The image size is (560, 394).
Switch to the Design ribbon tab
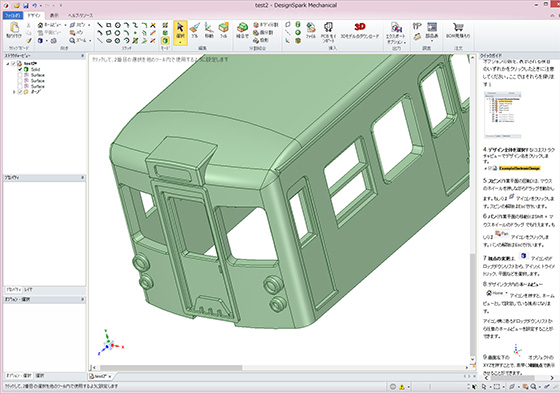(34, 15)
